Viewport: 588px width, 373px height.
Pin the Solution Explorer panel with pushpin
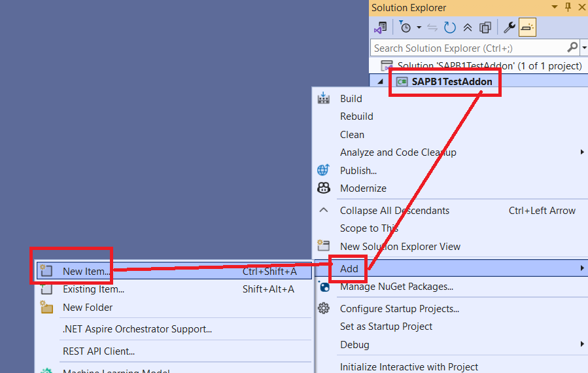pyautogui.click(x=568, y=7)
